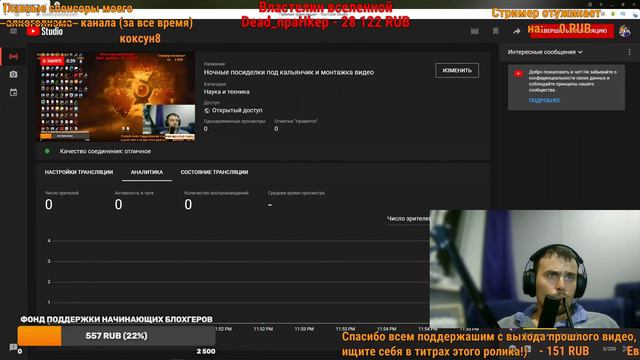The height and width of the screenshot is (360, 640).
Task: Click the red end stream button
Action: [571, 31]
